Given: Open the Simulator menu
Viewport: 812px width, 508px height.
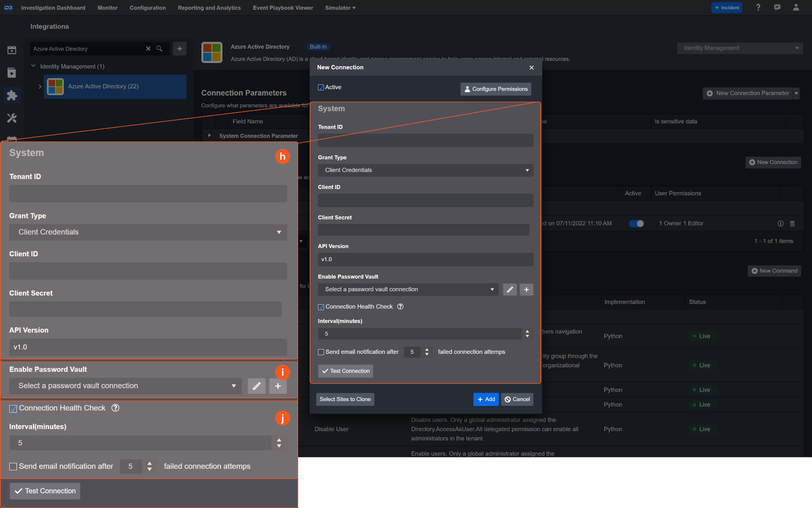Looking at the screenshot, I should pos(340,8).
